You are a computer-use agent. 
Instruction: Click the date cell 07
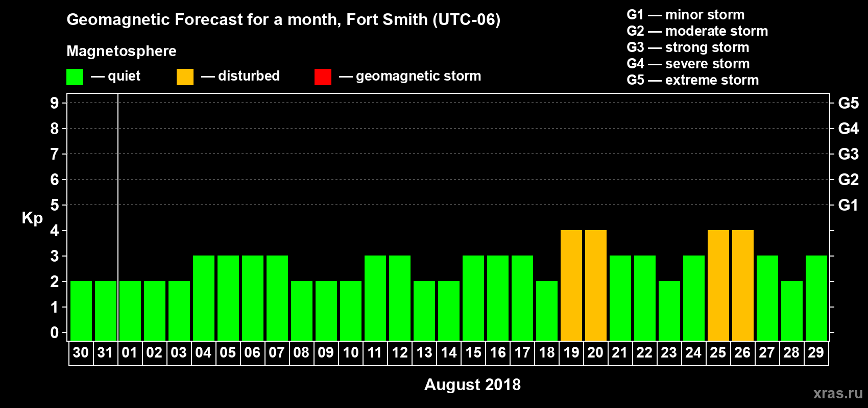pyautogui.click(x=277, y=353)
